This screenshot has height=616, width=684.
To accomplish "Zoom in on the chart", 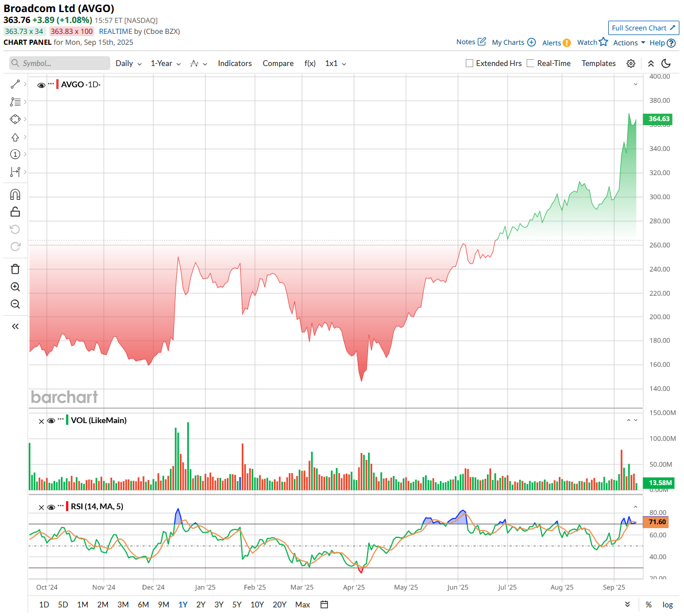I will click(16, 287).
